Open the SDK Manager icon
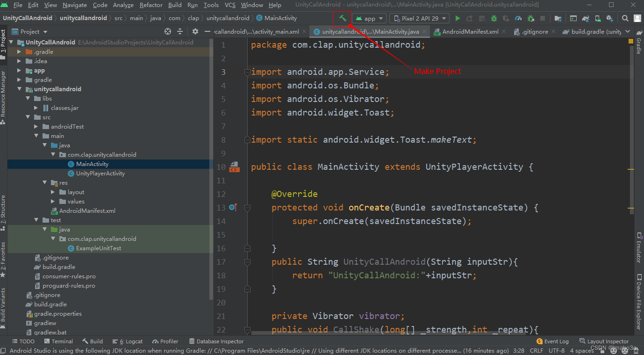The image size is (644, 355). [610, 18]
